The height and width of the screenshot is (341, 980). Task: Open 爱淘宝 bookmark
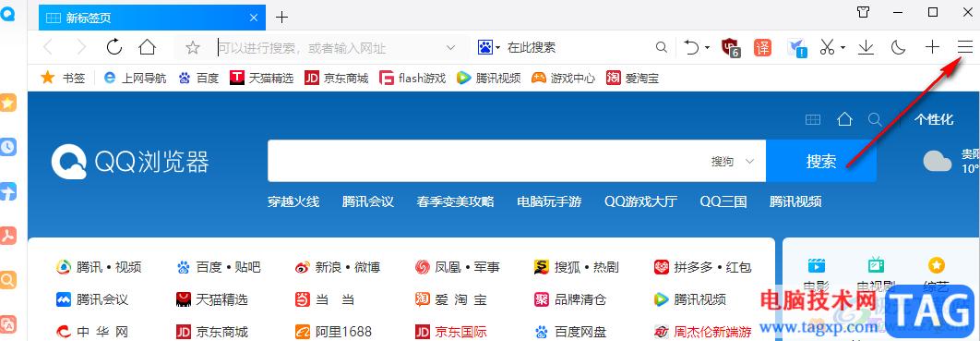click(x=632, y=79)
